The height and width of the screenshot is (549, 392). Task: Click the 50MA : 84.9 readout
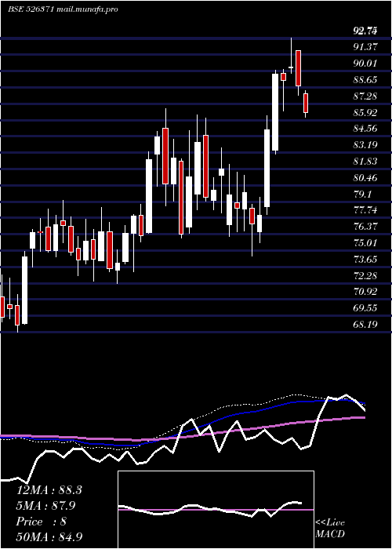click(49, 537)
